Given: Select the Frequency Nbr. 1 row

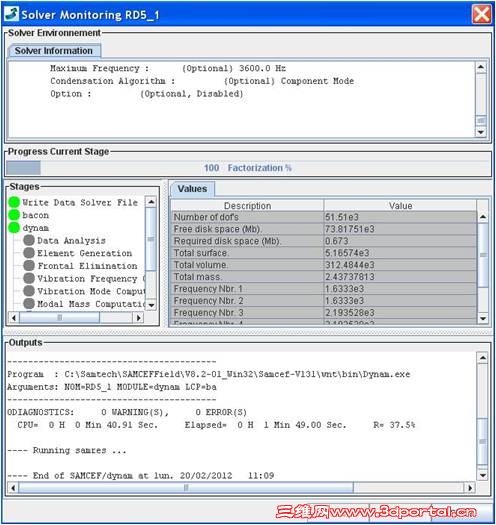Looking at the screenshot, I should click(x=324, y=289).
